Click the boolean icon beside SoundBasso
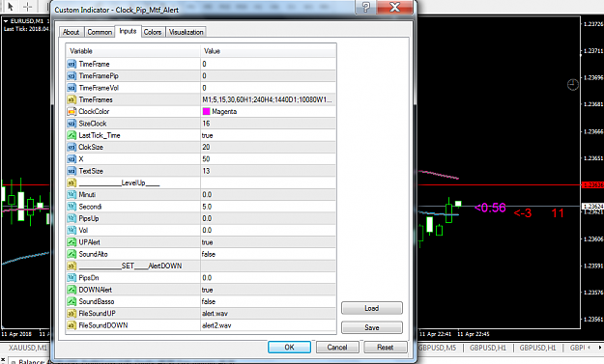 tap(72, 301)
